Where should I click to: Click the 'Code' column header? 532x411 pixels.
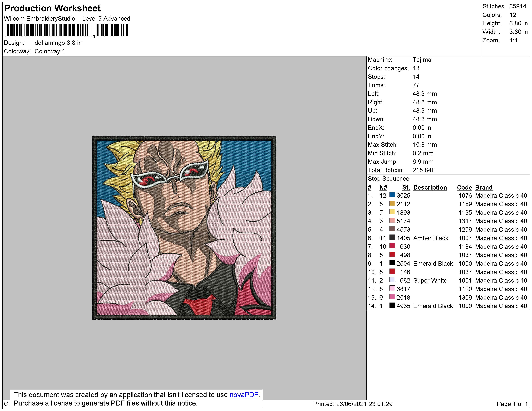(464, 187)
